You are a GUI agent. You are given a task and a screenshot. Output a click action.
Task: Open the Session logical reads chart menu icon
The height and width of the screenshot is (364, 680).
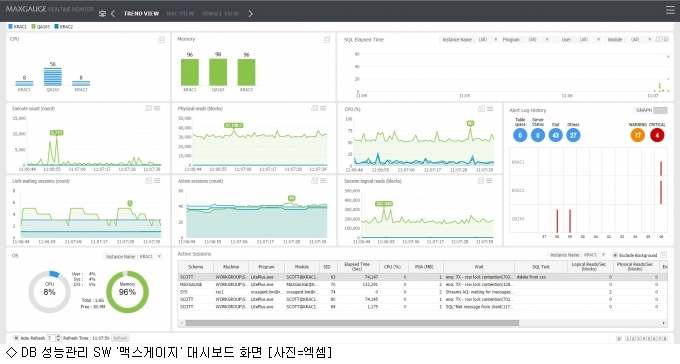pyautogui.click(x=489, y=180)
